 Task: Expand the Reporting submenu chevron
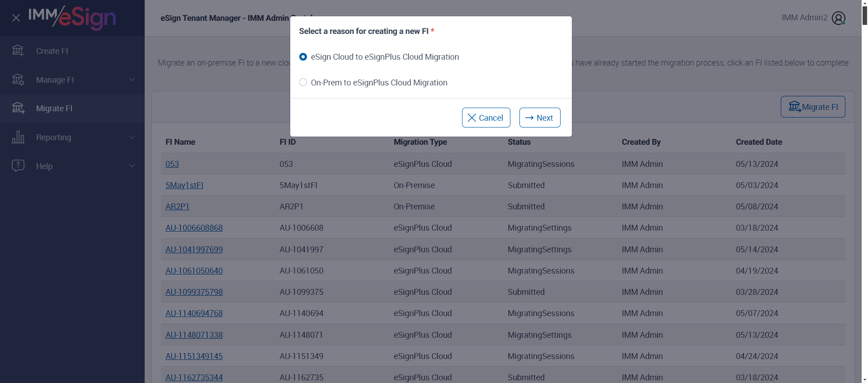tap(132, 137)
